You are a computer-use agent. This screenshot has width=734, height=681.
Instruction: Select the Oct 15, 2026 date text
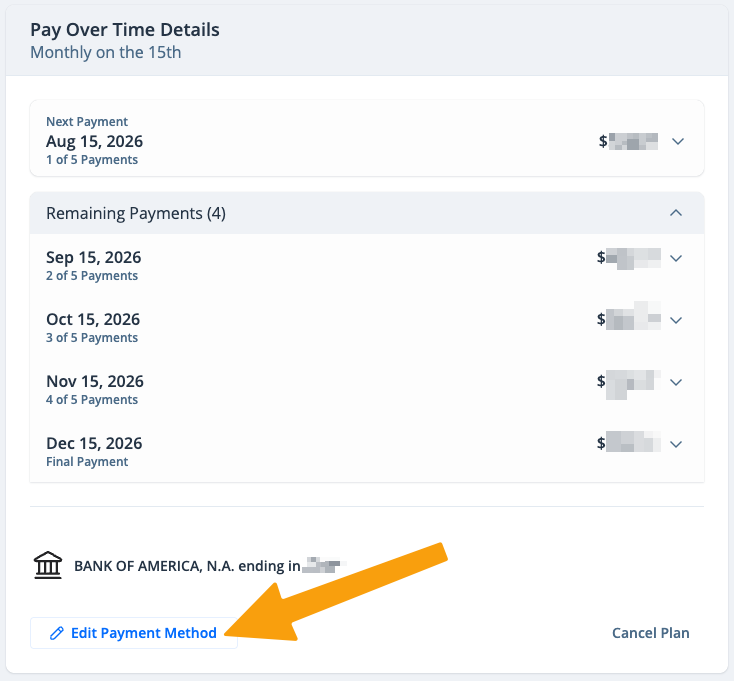93,320
